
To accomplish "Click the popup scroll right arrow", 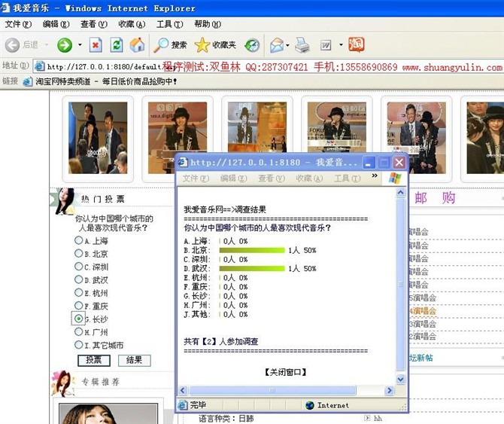I will click(x=389, y=391).
